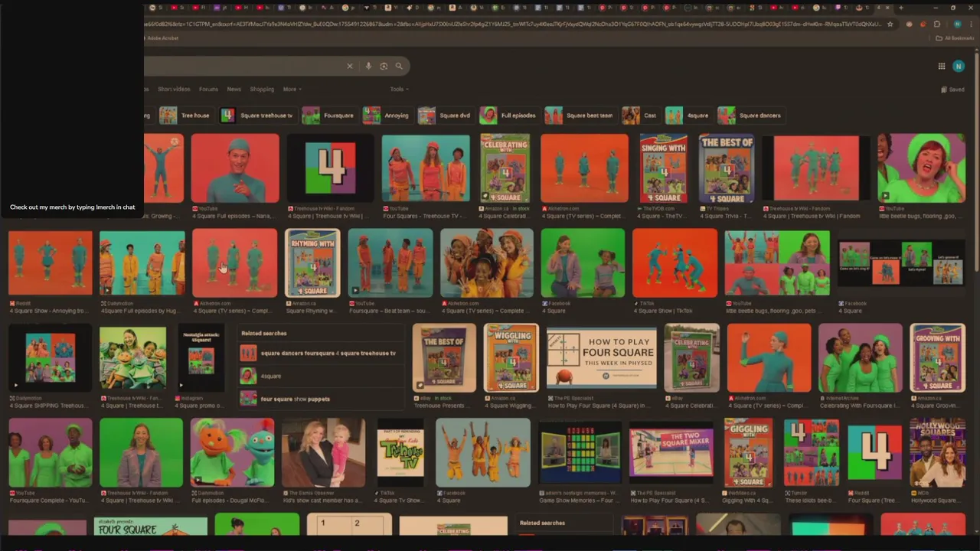This screenshot has width=980, height=551.
Task: Open the 'The Two Square Mixer' image
Action: point(671,452)
